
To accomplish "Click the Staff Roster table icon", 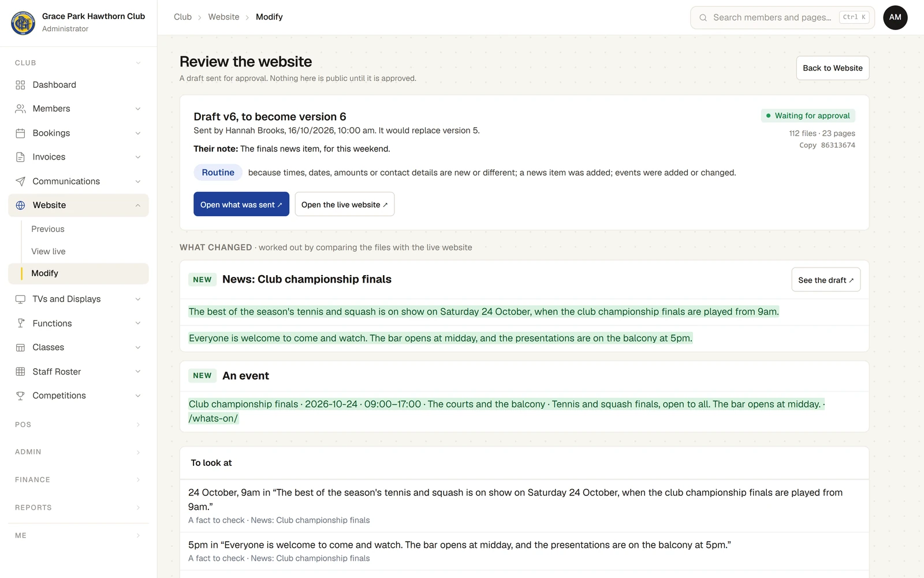I will pos(20,372).
